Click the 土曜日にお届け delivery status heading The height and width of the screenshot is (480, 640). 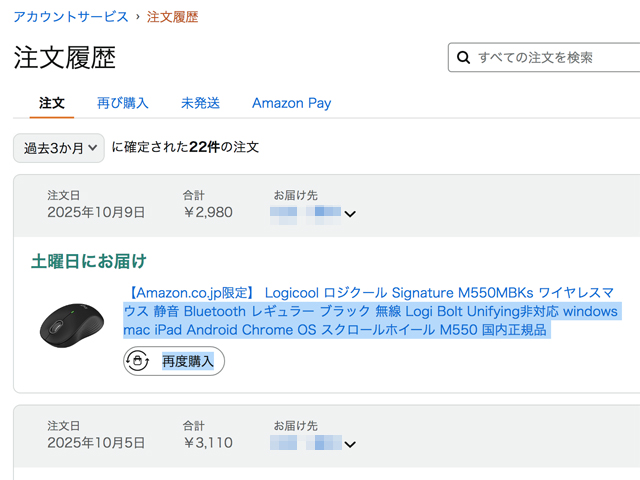point(89,261)
